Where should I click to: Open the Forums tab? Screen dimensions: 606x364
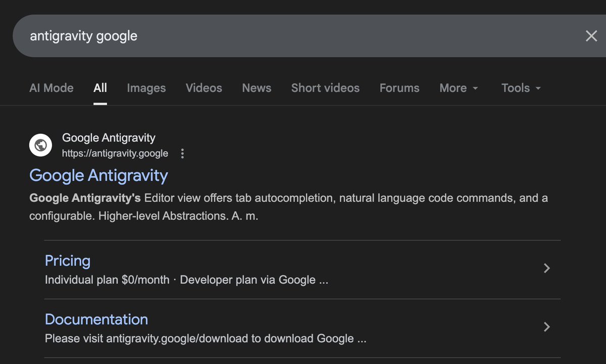(x=399, y=88)
